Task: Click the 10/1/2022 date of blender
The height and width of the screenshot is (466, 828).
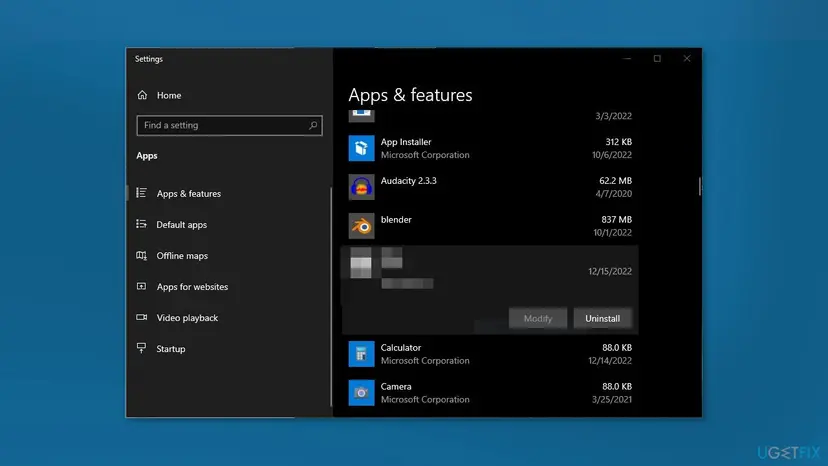Action: pyautogui.click(x=612, y=232)
